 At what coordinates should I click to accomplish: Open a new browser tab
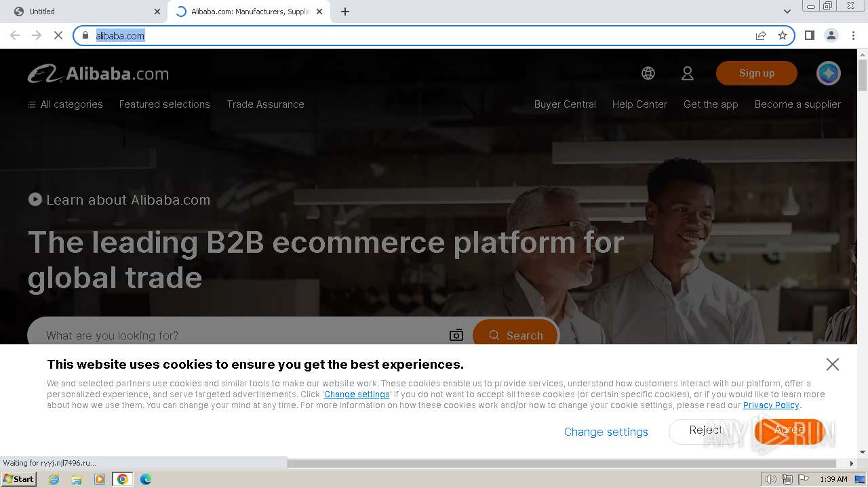point(345,12)
